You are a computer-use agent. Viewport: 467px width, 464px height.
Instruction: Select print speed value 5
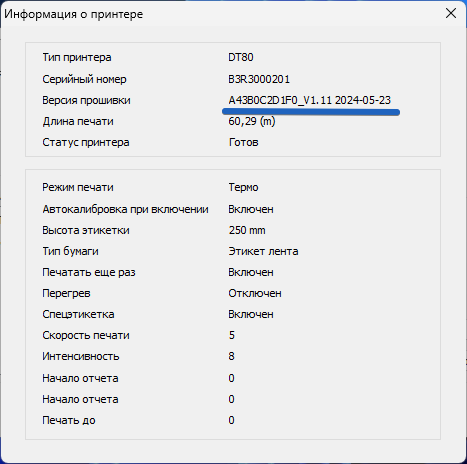(x=232, y=335)
